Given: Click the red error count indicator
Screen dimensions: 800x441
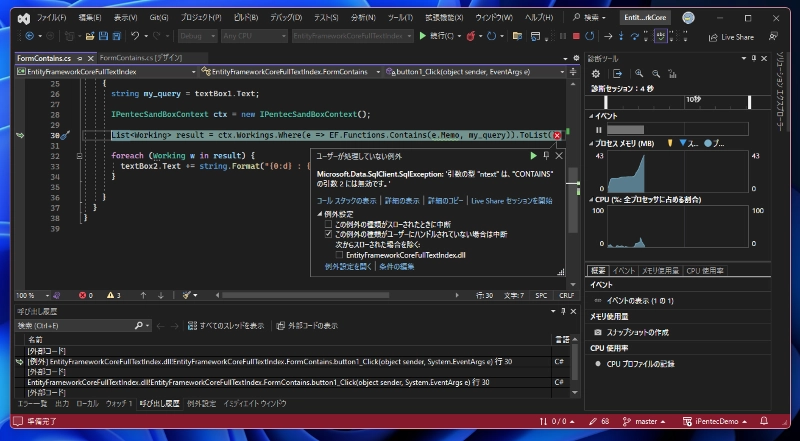Looking at the screenshot, I should coord(86,295).
